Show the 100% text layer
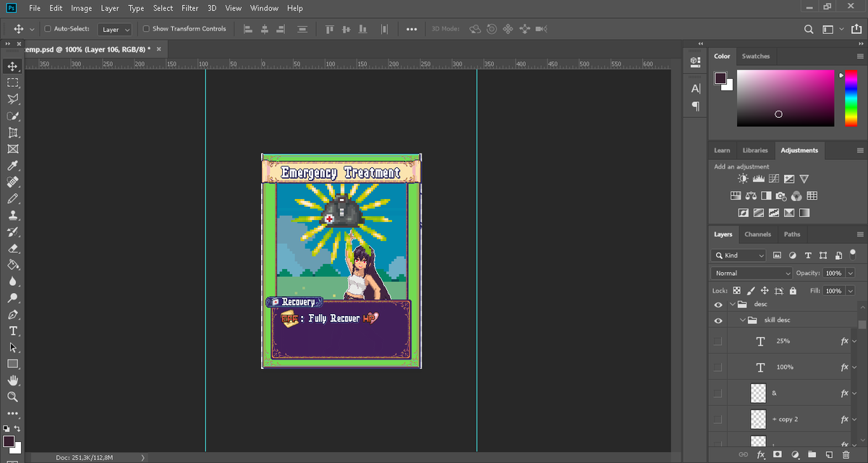868x463 pixels. pyautogui.click(x=718, y=367)
